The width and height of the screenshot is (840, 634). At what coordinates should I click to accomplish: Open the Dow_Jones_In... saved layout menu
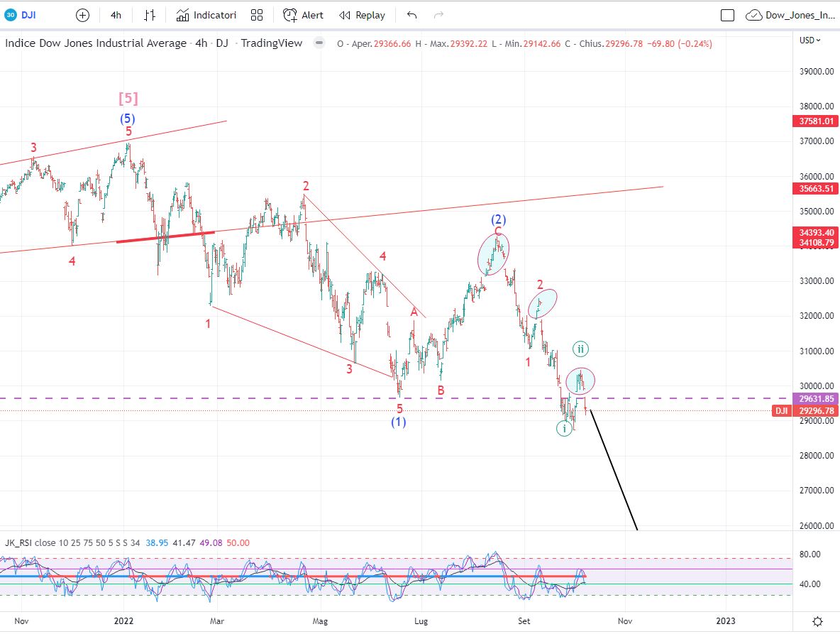click(790, 15)
